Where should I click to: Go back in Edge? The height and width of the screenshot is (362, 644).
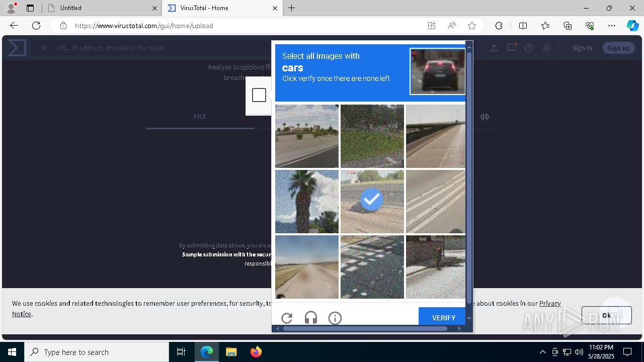point(14,26)
